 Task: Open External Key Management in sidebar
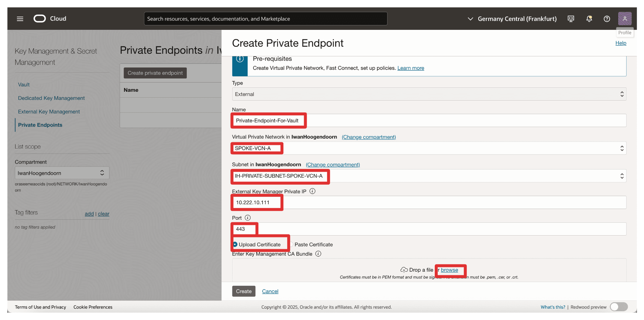pos(49,112)
